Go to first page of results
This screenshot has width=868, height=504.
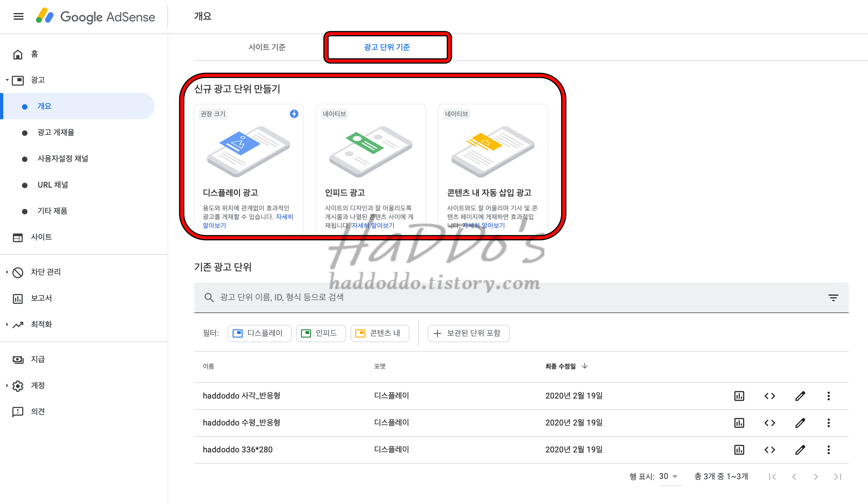[772, 477]
